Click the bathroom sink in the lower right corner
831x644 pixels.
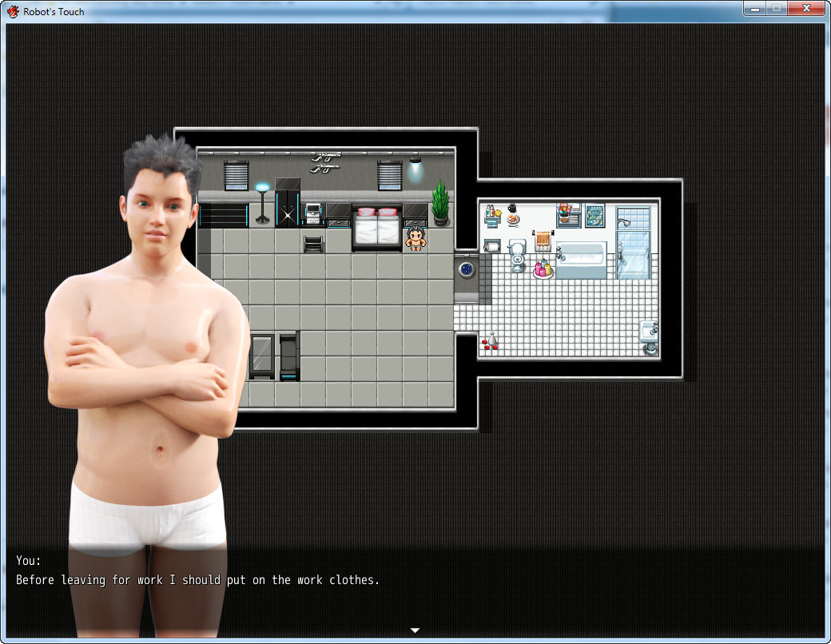[649, 337]
